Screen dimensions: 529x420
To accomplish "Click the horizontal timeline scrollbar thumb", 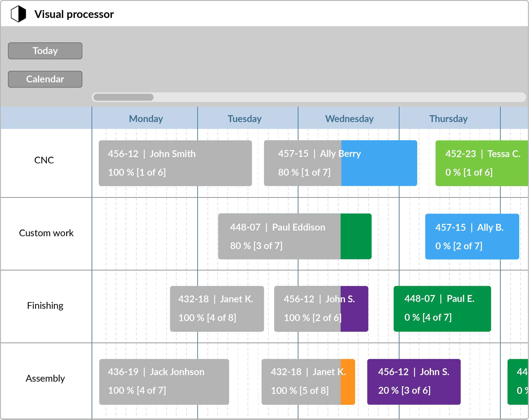I will 123,97.
